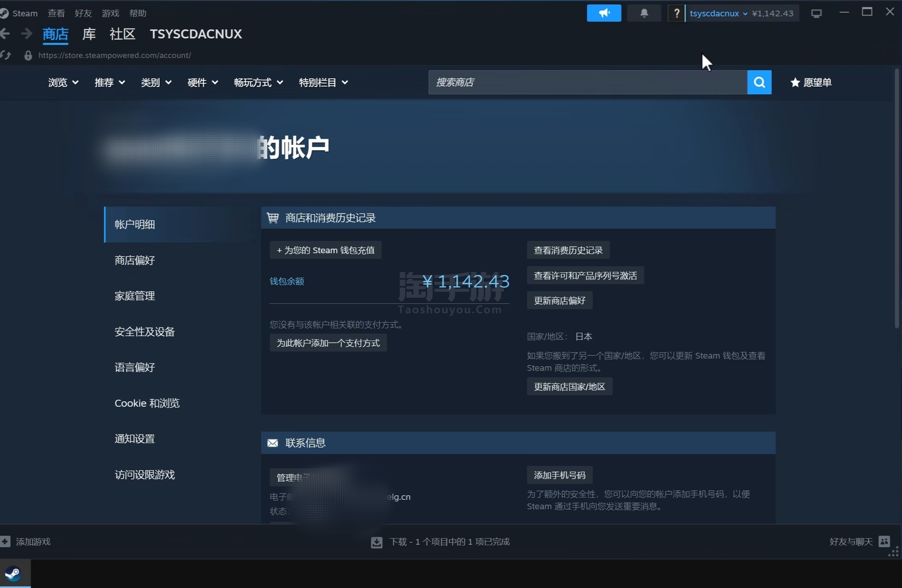Focus the 搜索商店 search field
The height and width of the screenshot is (588, 902).
(587, 82)
